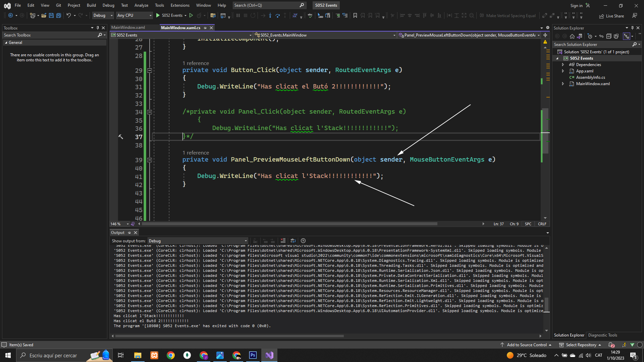
Task: Open the Show output from dropdown
Action: pyautogui.click(x=198, y=241)
